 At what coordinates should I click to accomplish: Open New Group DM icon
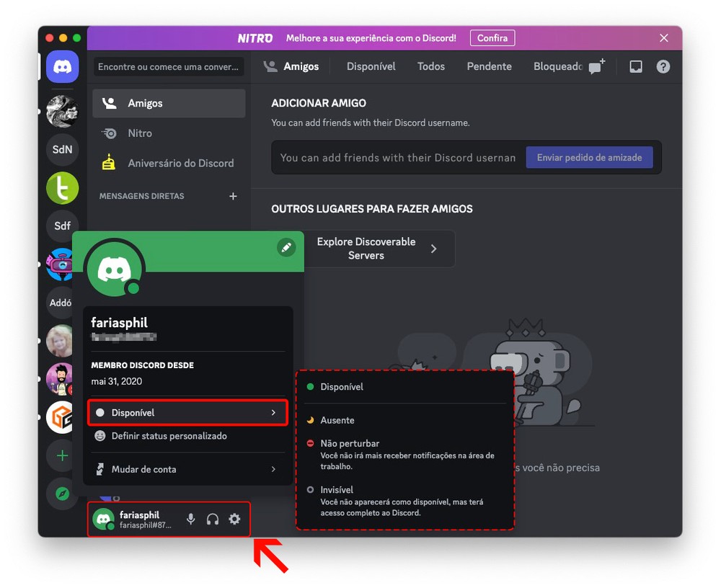596,66
